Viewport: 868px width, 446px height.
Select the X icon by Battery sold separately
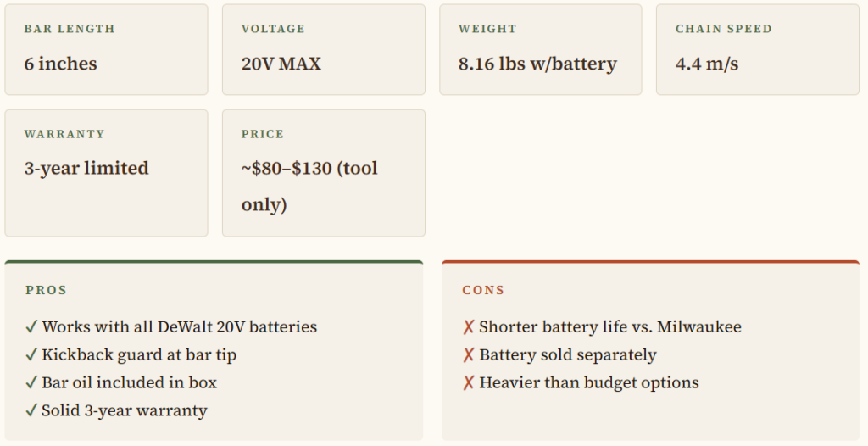pyautogui.click(x=468, y=355)
